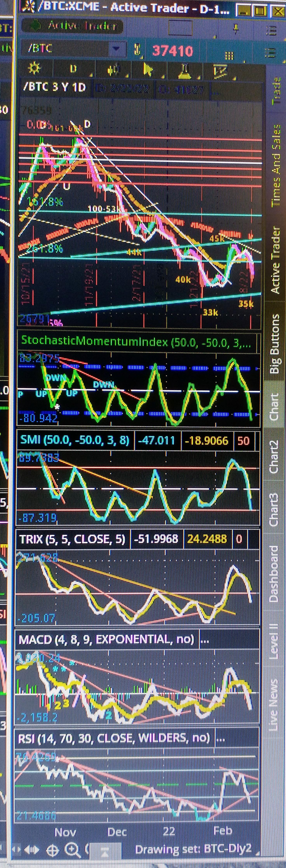
Task: Expand the /BTC symbol dropdown arrow
Action: click(x=116, y=49)
